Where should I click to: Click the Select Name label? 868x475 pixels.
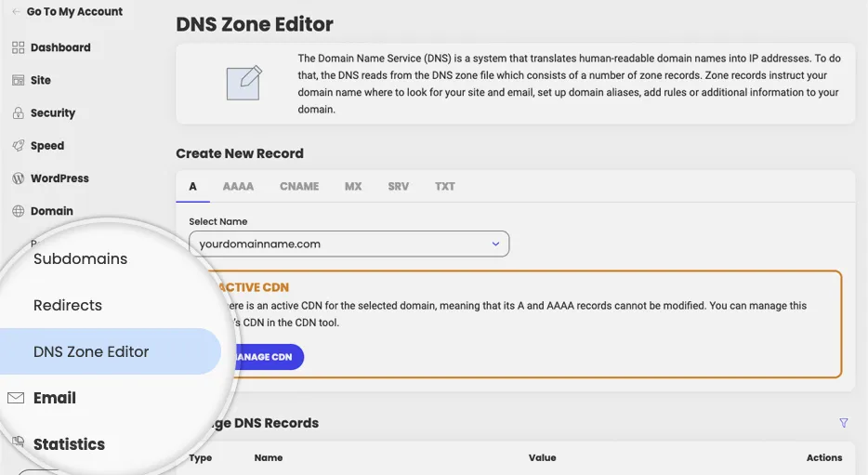218,221
